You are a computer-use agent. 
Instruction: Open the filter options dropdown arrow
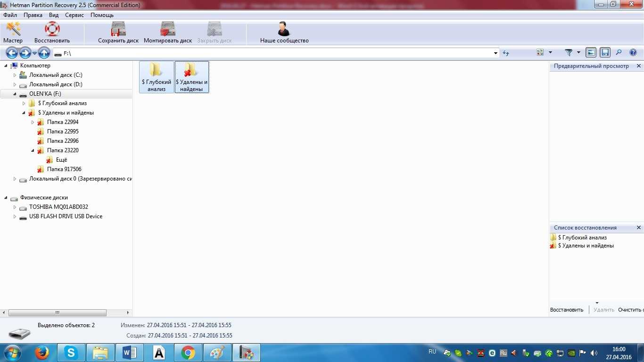tap(578, 53)
